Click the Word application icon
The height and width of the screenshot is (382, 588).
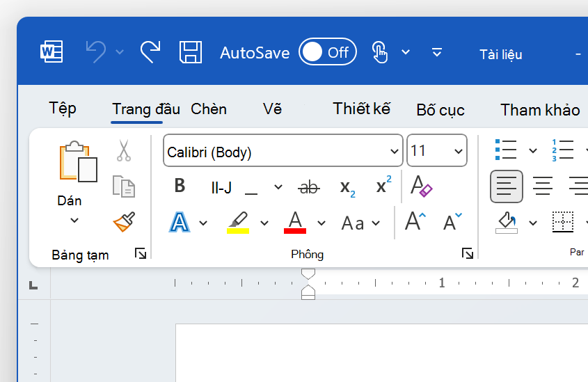51,51
